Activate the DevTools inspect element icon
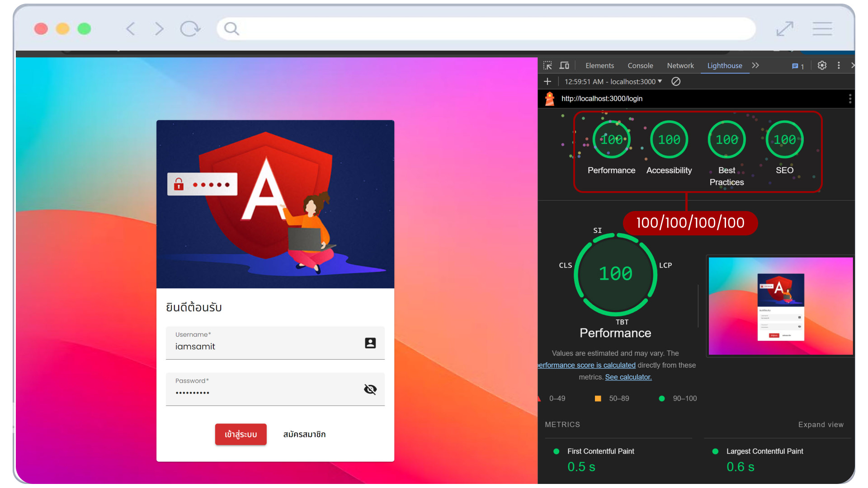 tap(547, 66)
